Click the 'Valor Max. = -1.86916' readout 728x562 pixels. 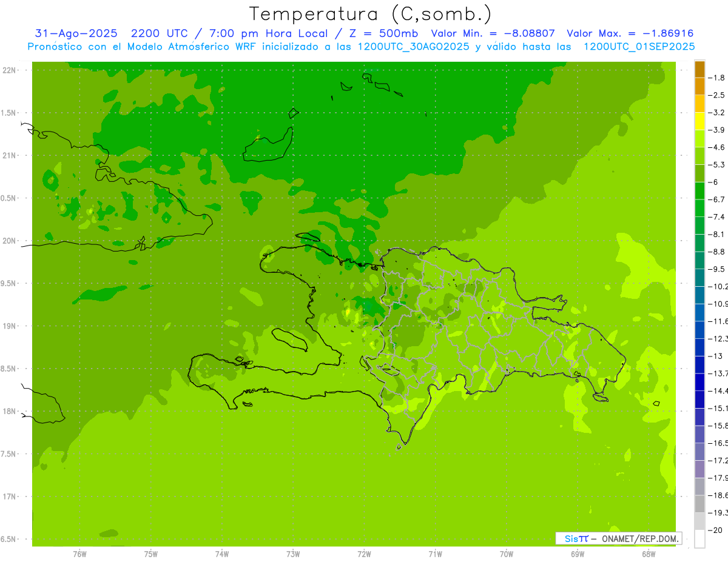coord(630,33)
